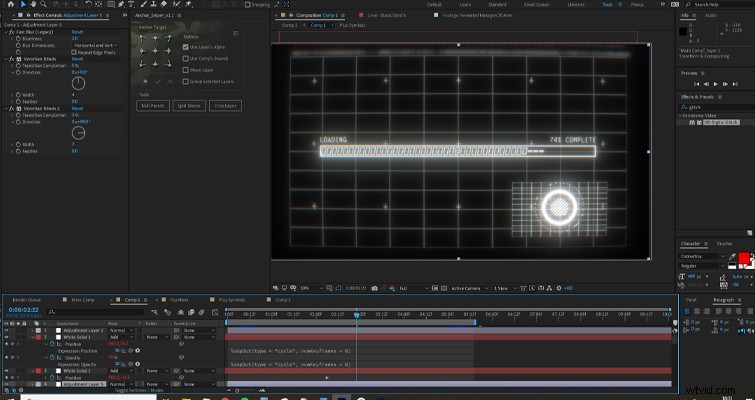
Task: Toggle the Venetian Blinds 2 Direction stopwatch
Action: tap(18, 122)
